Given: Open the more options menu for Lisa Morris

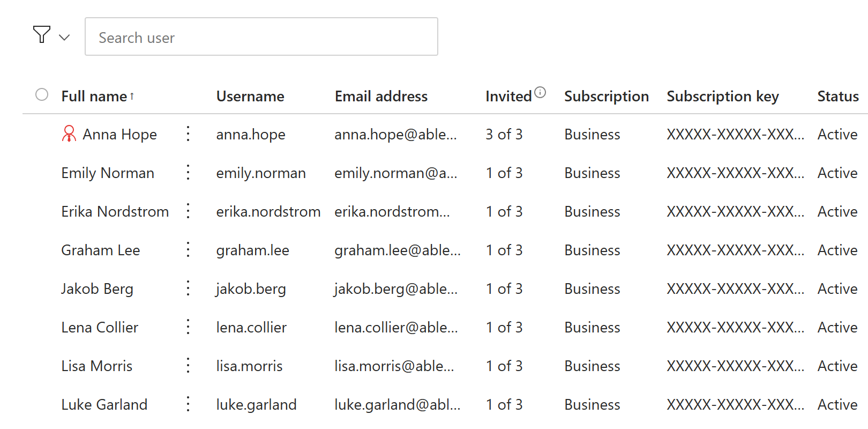Looking at the screenshot, I should click(188, 365).
